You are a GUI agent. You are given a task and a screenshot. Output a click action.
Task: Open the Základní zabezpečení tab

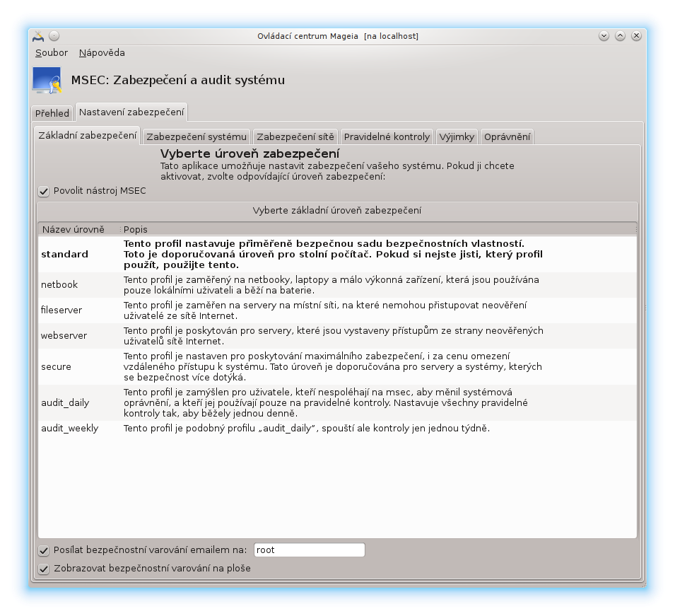(x=88, y=135)
